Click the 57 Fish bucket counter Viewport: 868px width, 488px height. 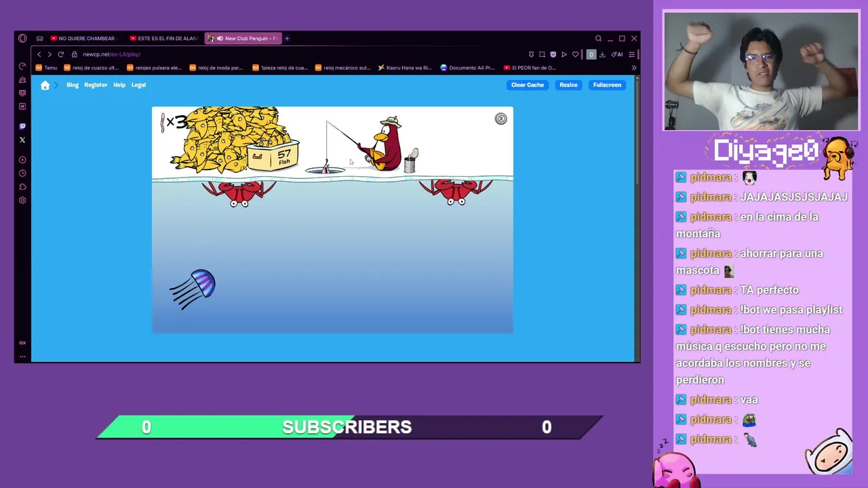coord(274,156)
